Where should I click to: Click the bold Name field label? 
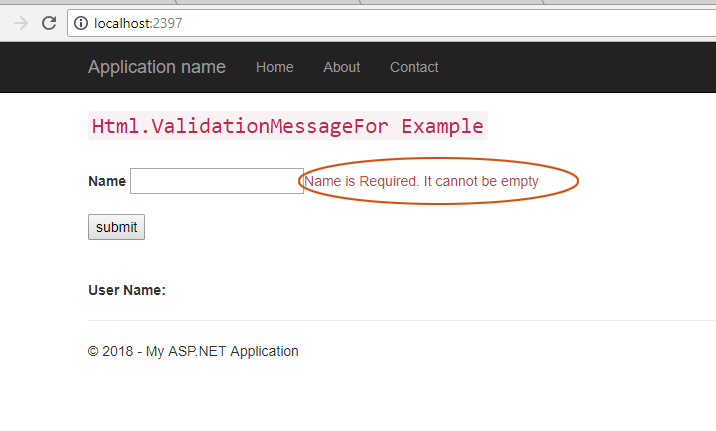point(106,181)
